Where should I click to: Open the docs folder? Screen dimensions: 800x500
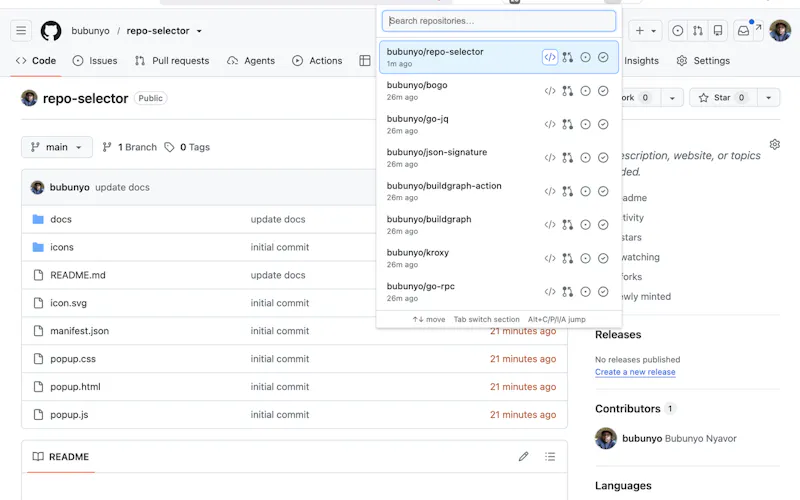click(x=61, y=219)
